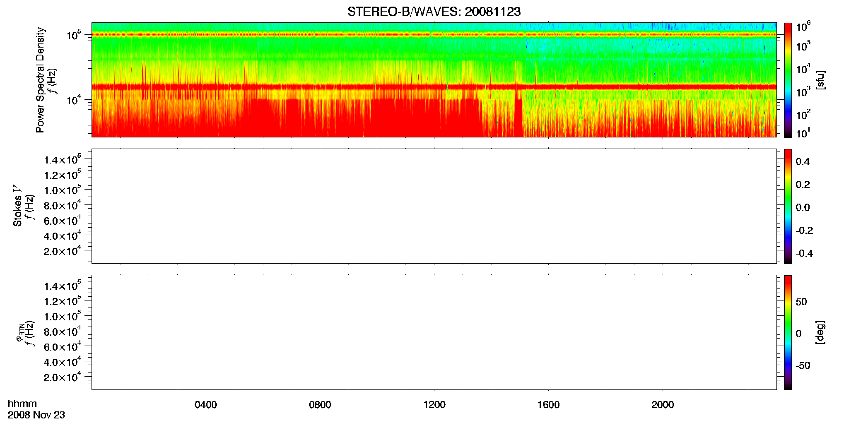Click the [sfu] unit label
The image size is (868, 447).
(820, 80)
